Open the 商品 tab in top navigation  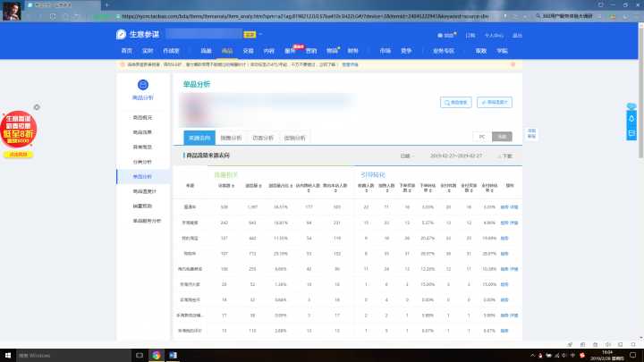[226, 52]
